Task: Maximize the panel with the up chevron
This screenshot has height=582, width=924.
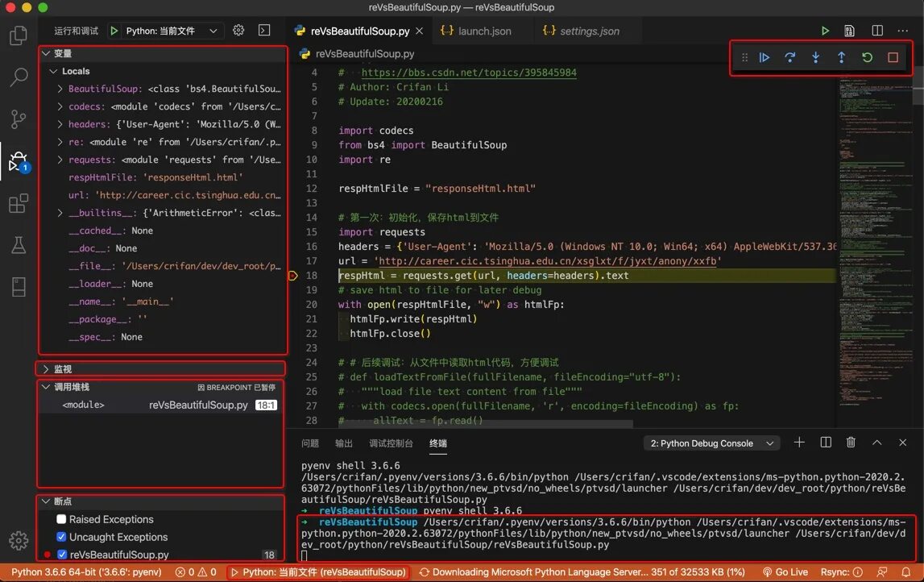Action: click(x=876, y=443)
